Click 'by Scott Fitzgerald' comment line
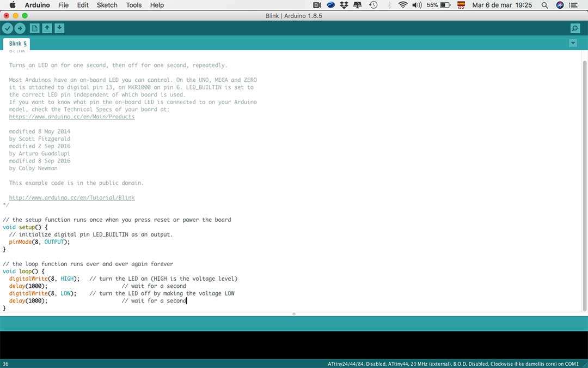Viewport: 588px width, 368px height. 39,139
